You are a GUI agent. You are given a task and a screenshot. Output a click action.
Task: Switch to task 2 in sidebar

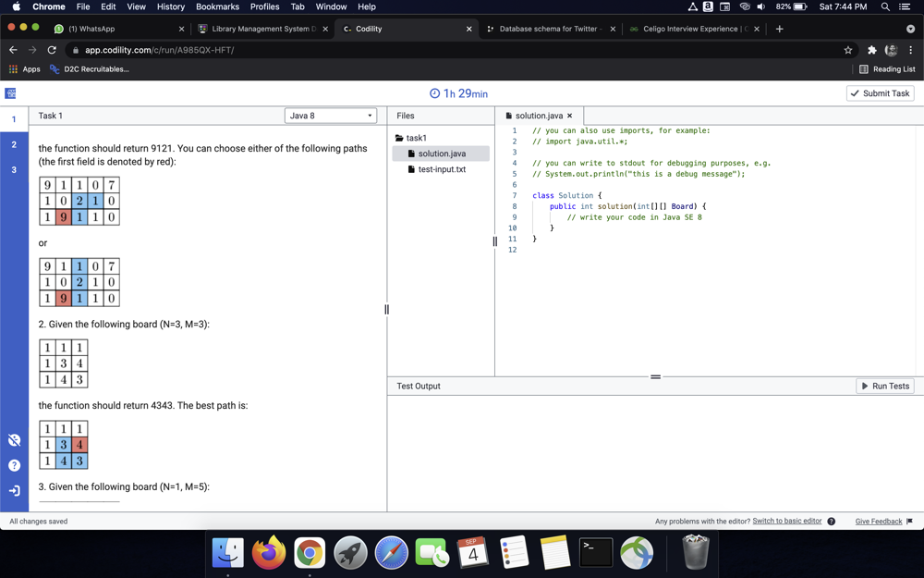click(14, 144)
